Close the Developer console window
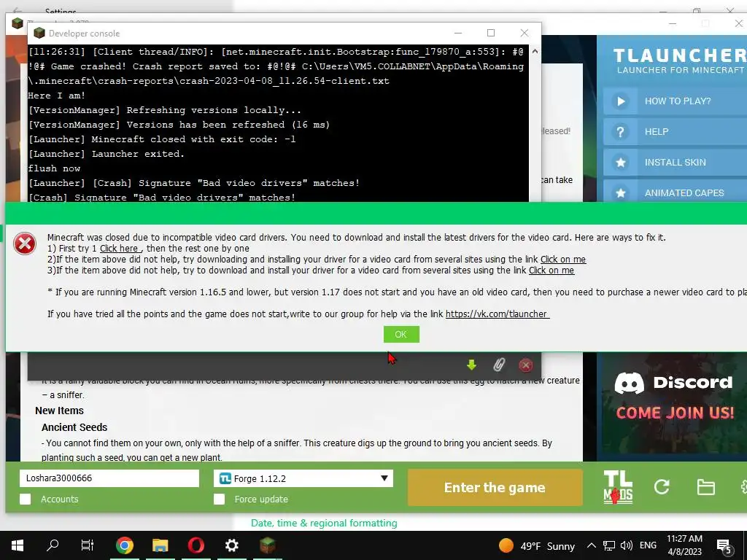The width and height of the screenshot is (747, 560). pyautogui.click(x=524, y=33)
